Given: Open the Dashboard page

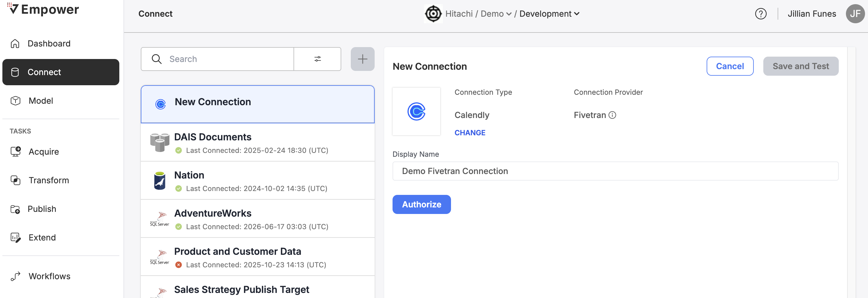Looking at the screenshot, I should [61, 44].
